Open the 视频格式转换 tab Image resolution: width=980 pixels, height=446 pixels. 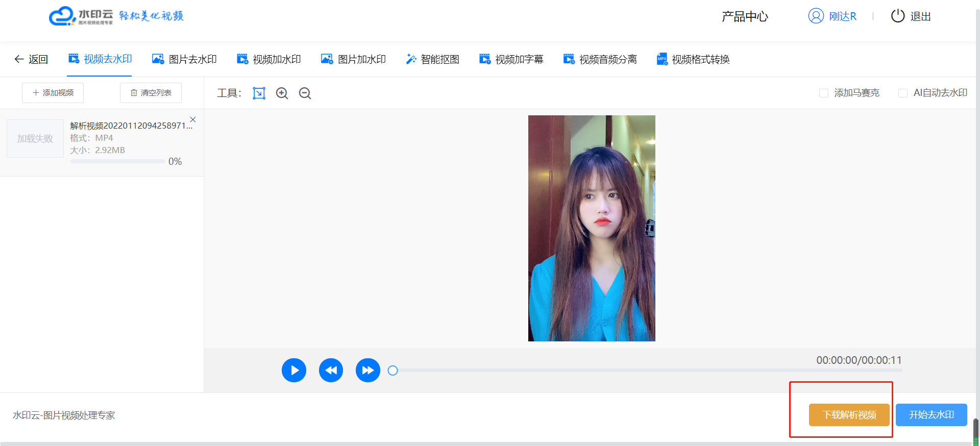[693, 59]
